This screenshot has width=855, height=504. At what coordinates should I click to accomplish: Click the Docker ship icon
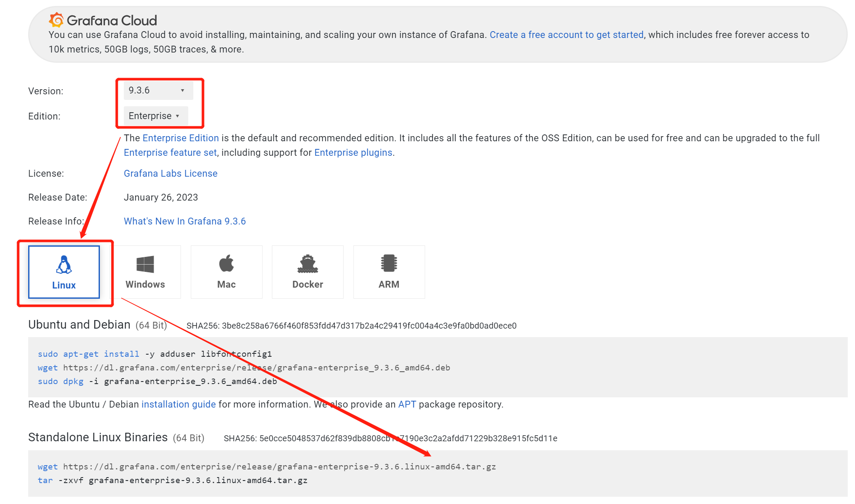(308, 264)
